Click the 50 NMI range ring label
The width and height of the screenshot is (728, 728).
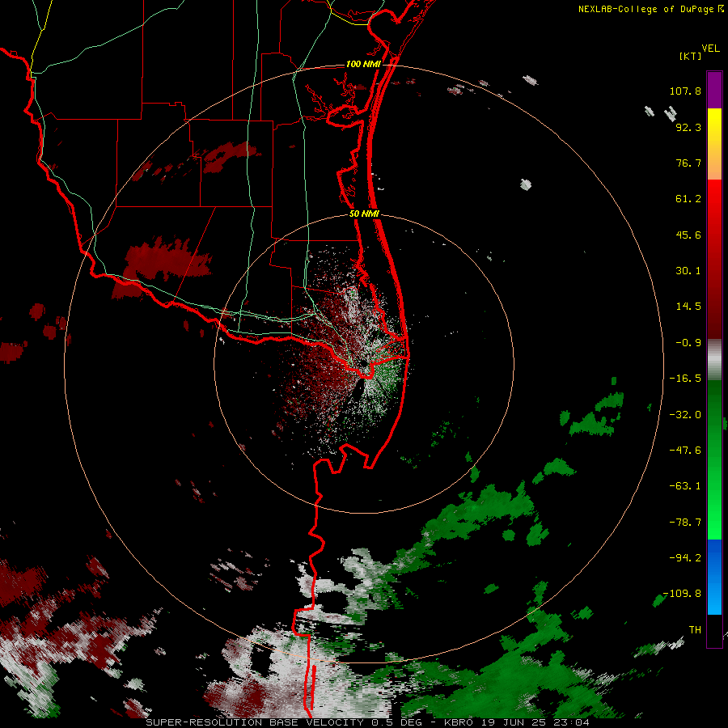pyautogui.click(x=364, y=214)
